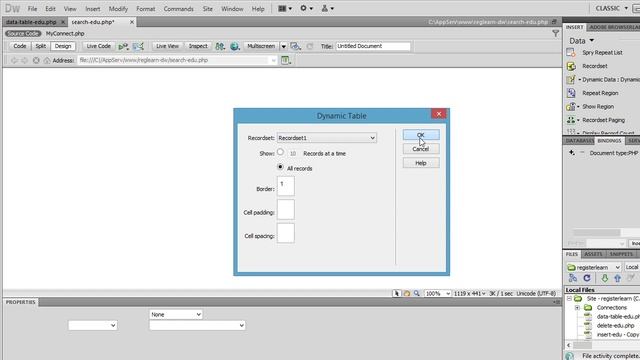Viewport: 640px width, 360px height.
Task: Select the Records at a time radio
Action: (x=280, y=152)
